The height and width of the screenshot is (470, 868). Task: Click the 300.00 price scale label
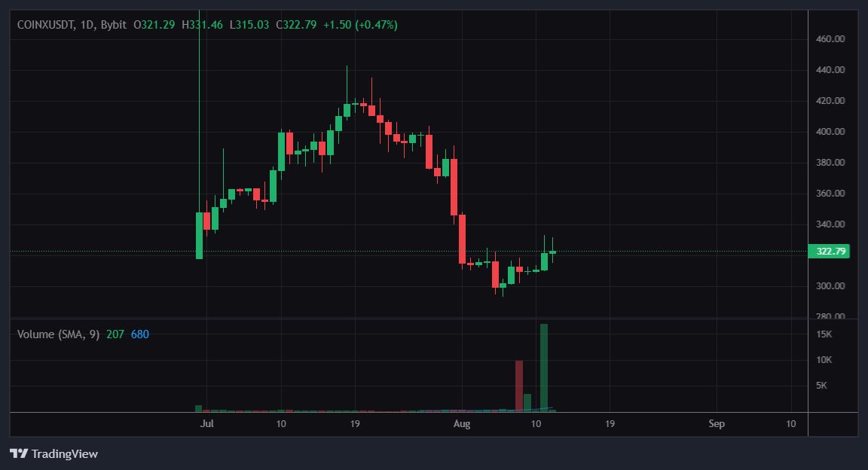[x=829, y=286]
